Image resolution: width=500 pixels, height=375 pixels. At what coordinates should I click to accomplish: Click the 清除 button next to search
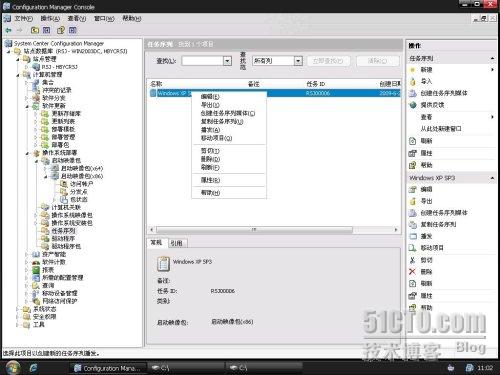point(377,61)
